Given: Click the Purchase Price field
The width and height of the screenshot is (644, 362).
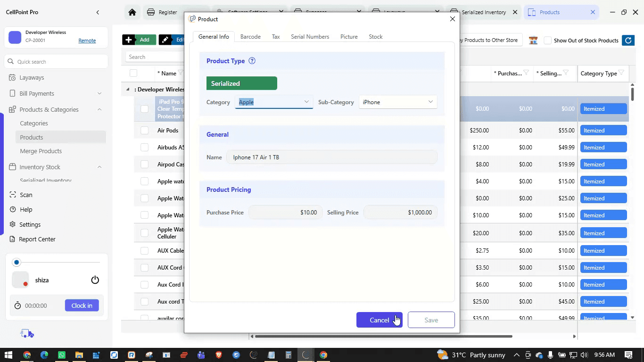Looking at the screenshot, I should point(286,213).
